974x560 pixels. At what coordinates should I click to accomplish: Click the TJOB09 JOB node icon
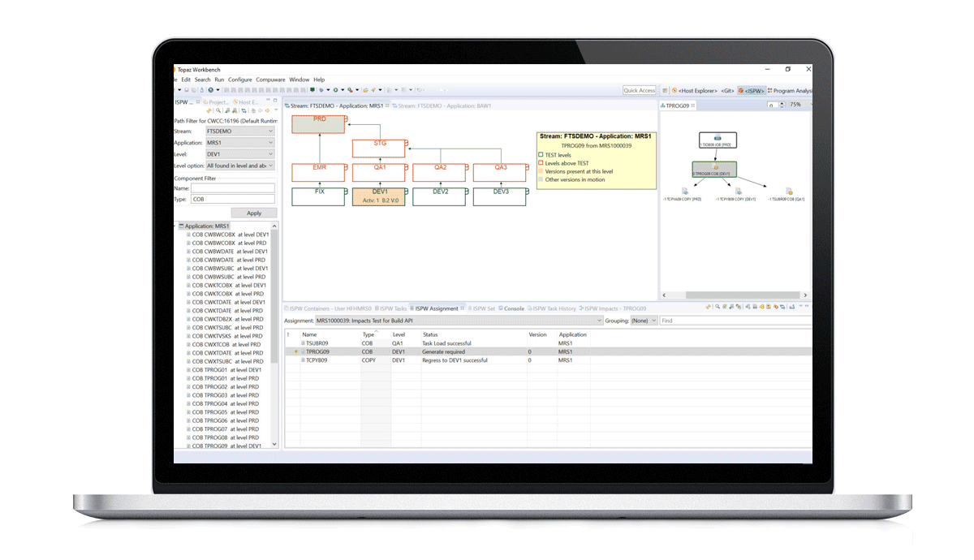click(x=718, y=138)
